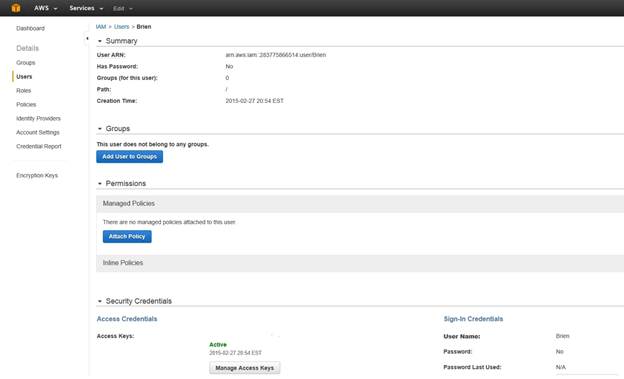Click the Details heading in the sidebar
624x379 pixels.
[x=27, y=48]
